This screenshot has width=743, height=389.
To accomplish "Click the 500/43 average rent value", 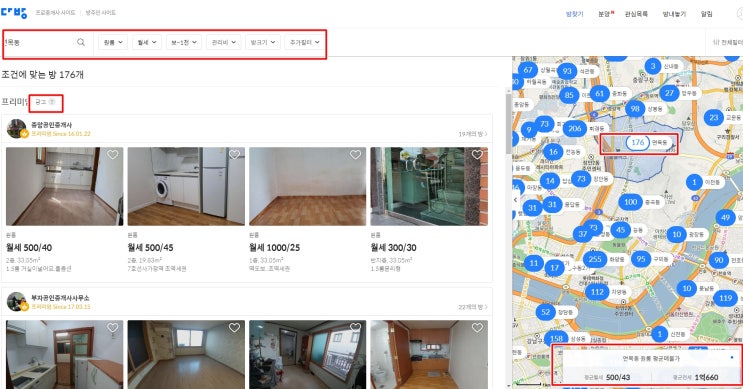I will [618, 377].
